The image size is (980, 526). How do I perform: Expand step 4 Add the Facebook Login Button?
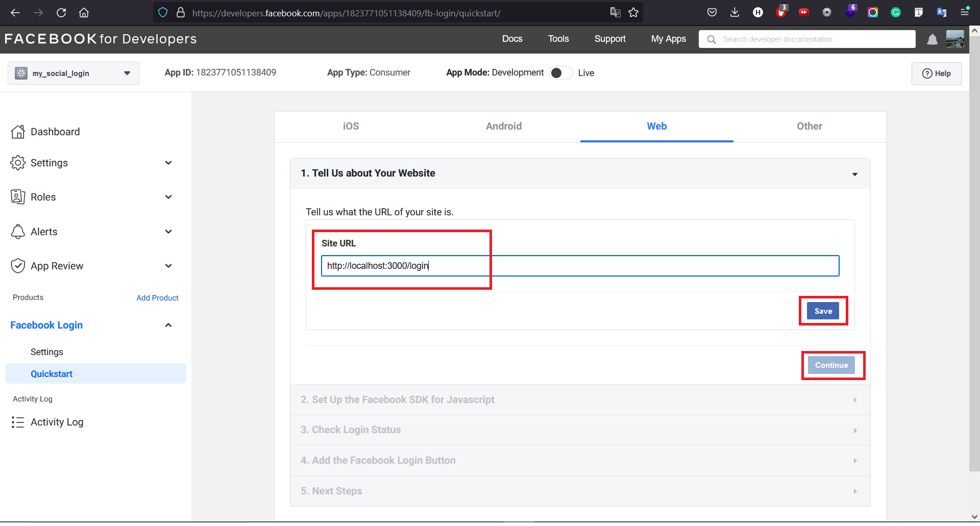pyautogui.click(x=580, y=460)
